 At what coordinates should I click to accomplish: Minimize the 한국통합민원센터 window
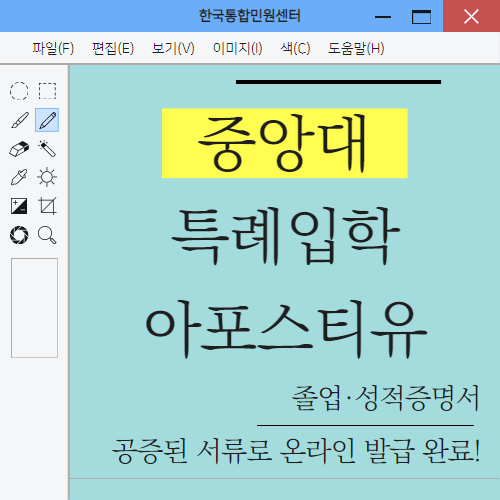click(x=383, y=16)
